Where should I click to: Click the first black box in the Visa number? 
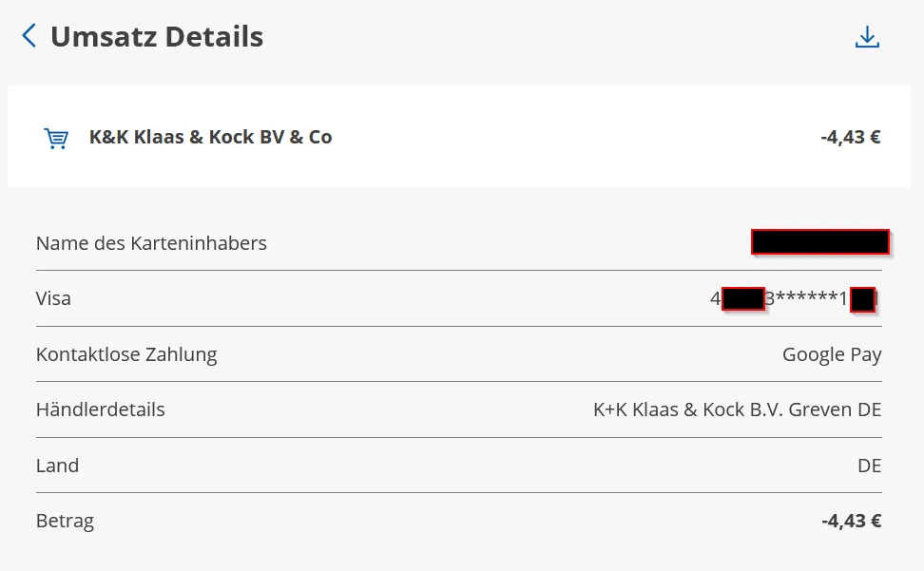tap(742, 299)
